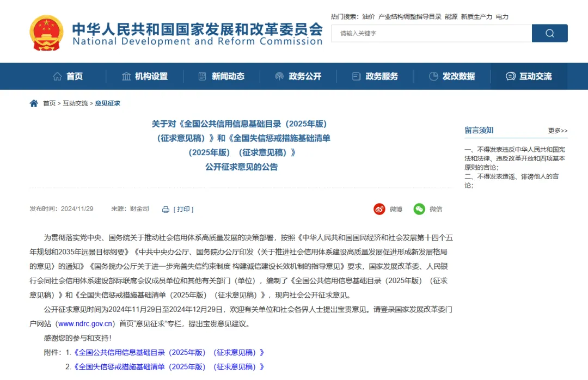The width and height of the screenshot is (588, 380).
Task: Click hot search term 能源
Action: [451, 16]
